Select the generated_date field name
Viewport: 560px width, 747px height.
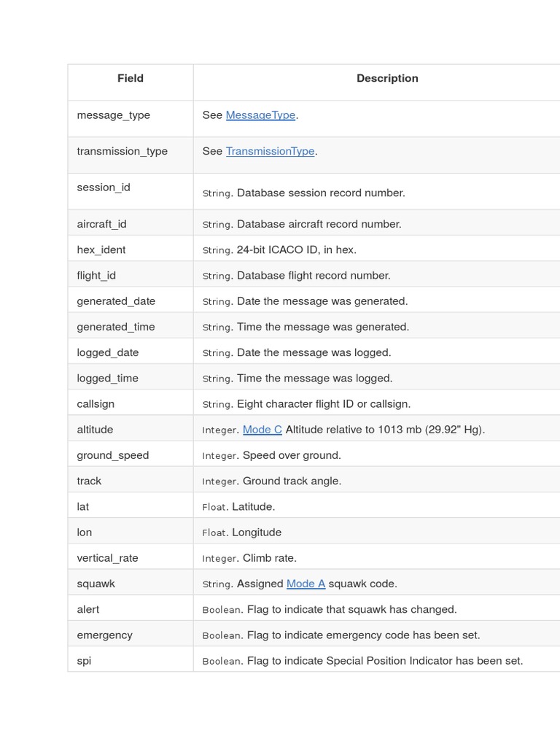[x=116, y=301]
